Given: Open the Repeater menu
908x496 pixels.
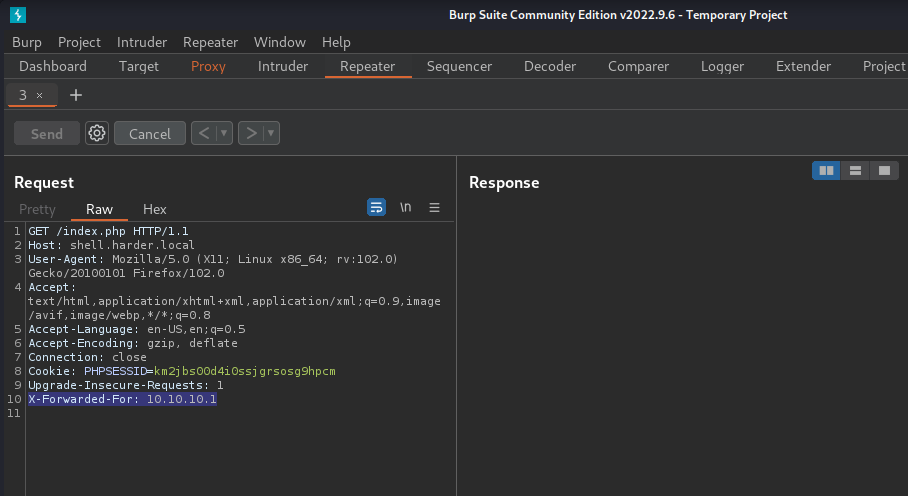Looking at the screenshot, I should 210,42.
